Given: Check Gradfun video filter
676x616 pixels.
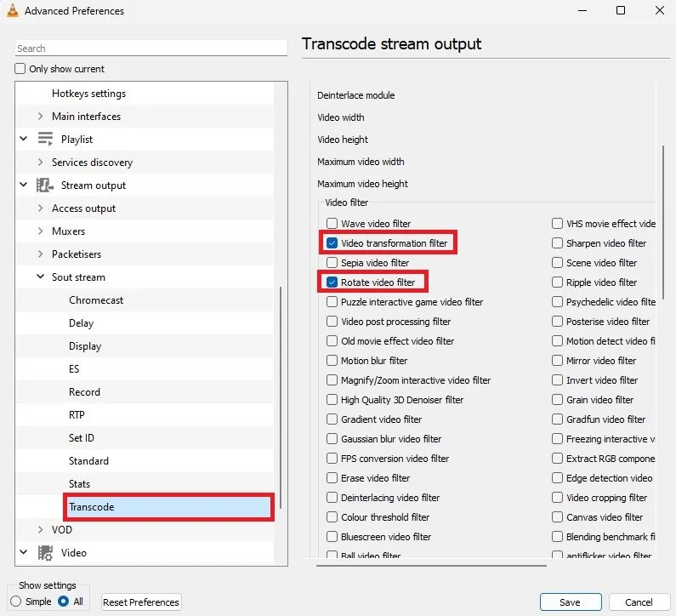Looking at the screenshot, I should [x=558, y=419].
